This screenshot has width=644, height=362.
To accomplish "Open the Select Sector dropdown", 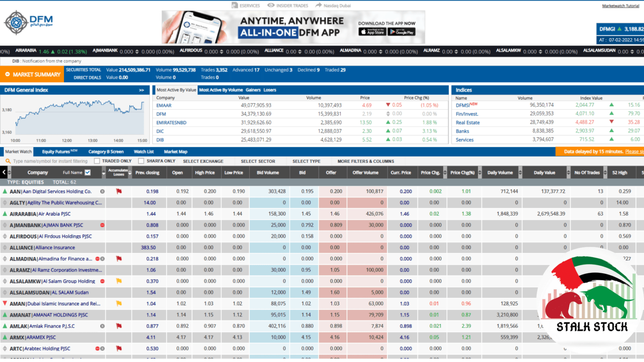I will pos(258,161).
